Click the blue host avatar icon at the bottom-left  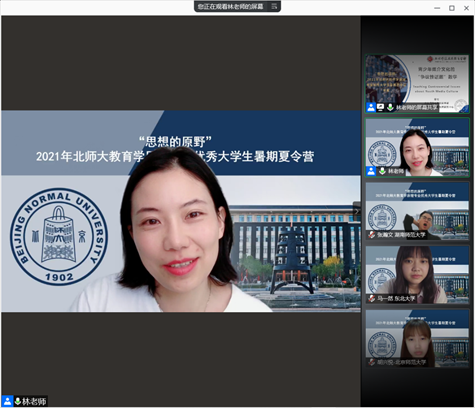point(7,401)
